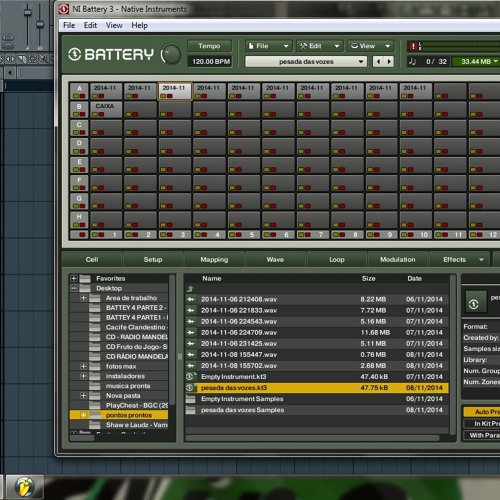Click the 120.00 BPM tempo field
Image resolution: width=500 pixels, height=500 pixels.
pyautogui.click(x=210, y=62)
